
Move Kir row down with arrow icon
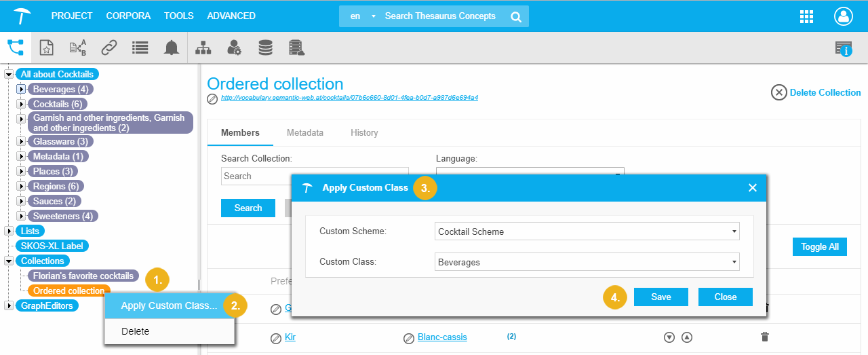point(669,337)
